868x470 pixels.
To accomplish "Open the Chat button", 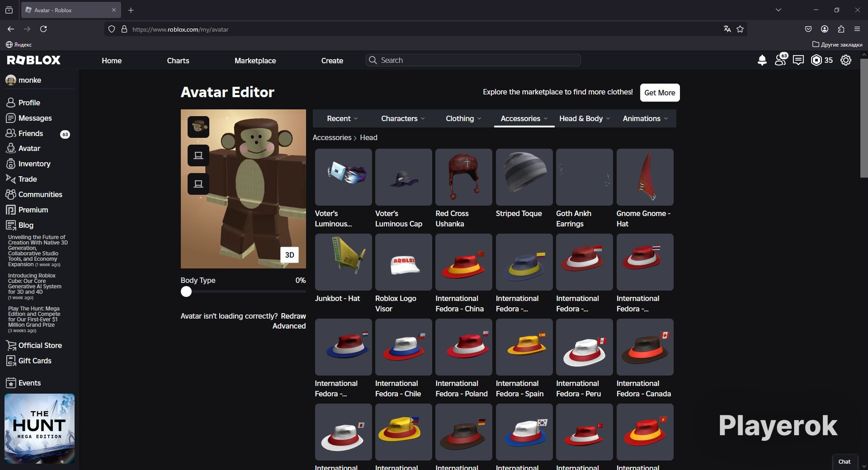I will tap(844, 462).
